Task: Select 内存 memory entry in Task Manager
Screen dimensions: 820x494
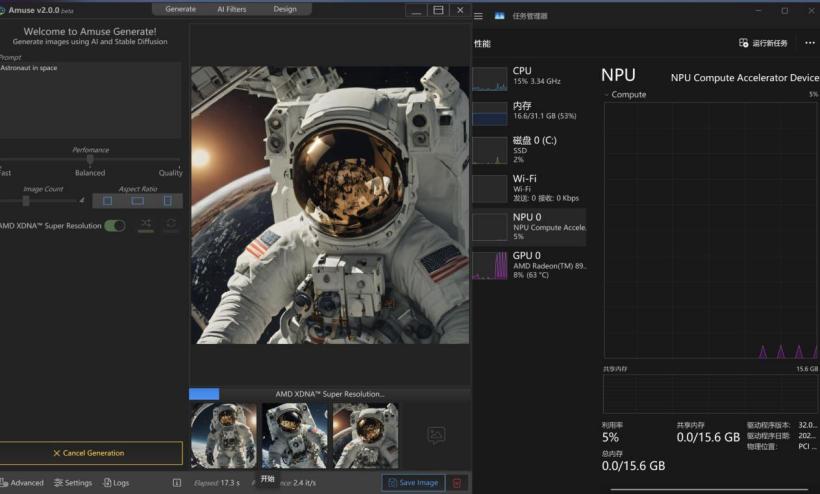Action: point(529,111)
